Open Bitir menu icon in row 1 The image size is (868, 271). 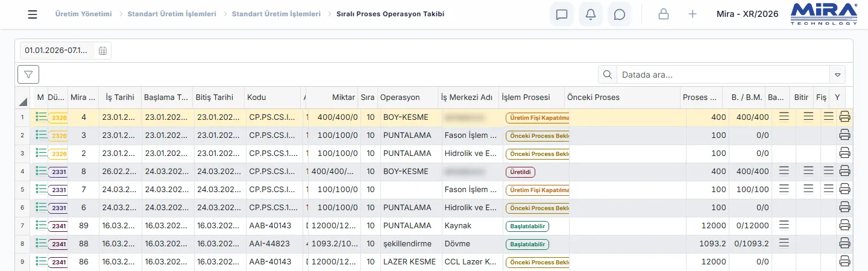(808, 116)
